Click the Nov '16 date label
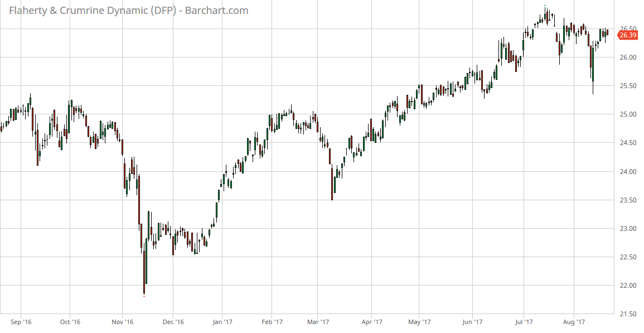 [123, 322]
